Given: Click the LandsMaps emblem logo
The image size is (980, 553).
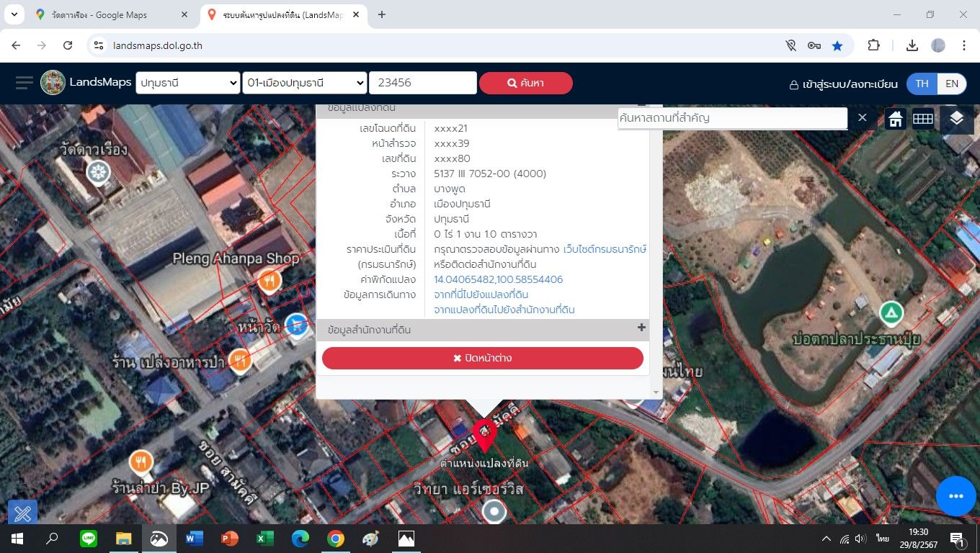Looking at the screenshot, I should point(53,83).
